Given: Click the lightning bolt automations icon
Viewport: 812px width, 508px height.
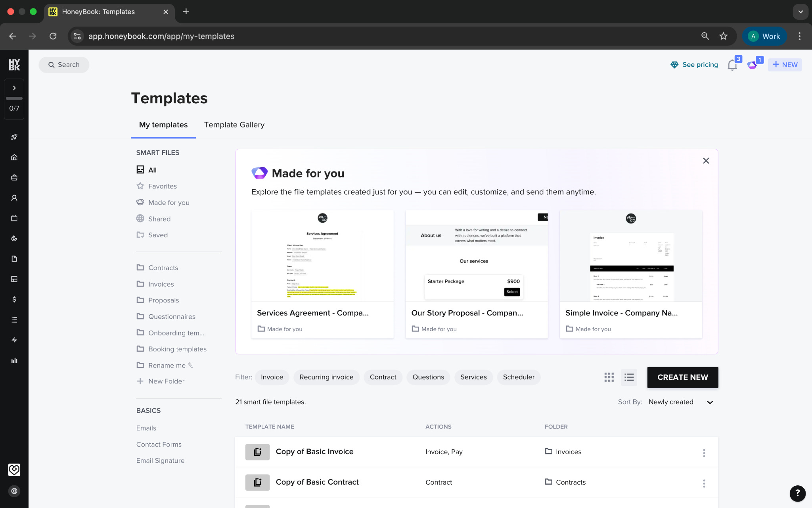Looking at the screenshot, I should [14, 340].
